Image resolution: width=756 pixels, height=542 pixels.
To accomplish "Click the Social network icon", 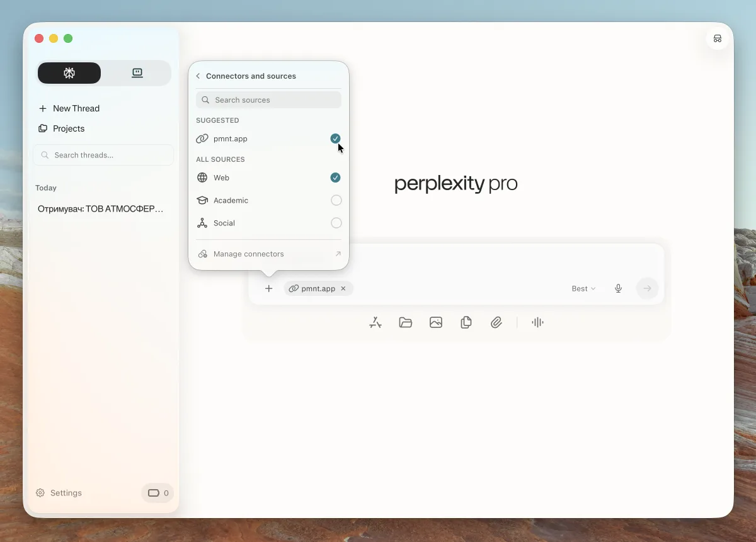I will (202, 223).
